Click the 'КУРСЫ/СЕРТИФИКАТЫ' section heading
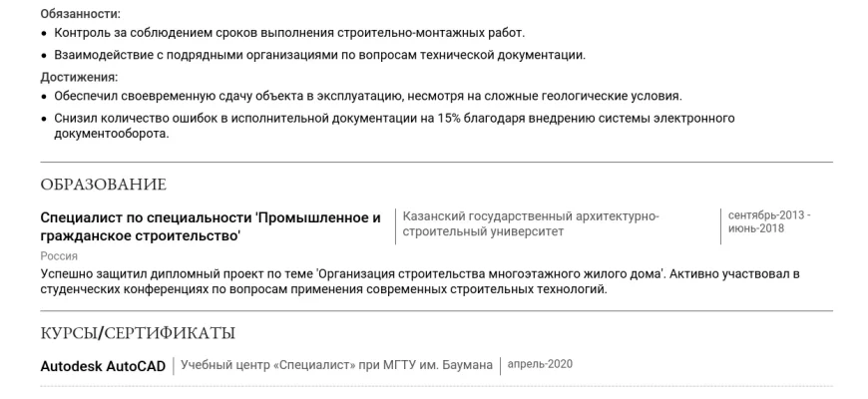 click(x=138, y=332)
